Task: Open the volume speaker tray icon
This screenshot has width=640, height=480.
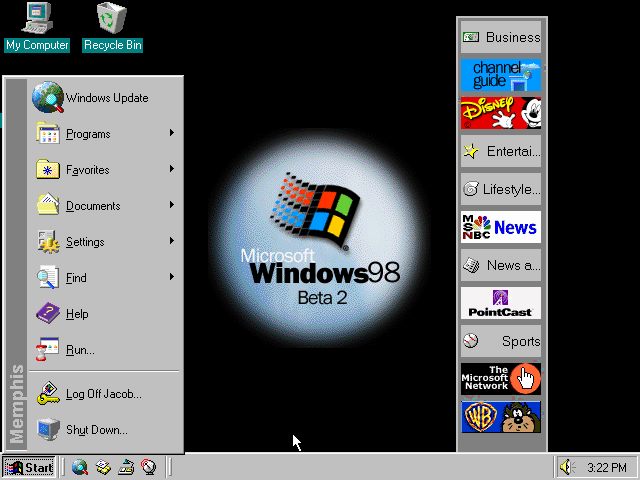Action: 567,467
